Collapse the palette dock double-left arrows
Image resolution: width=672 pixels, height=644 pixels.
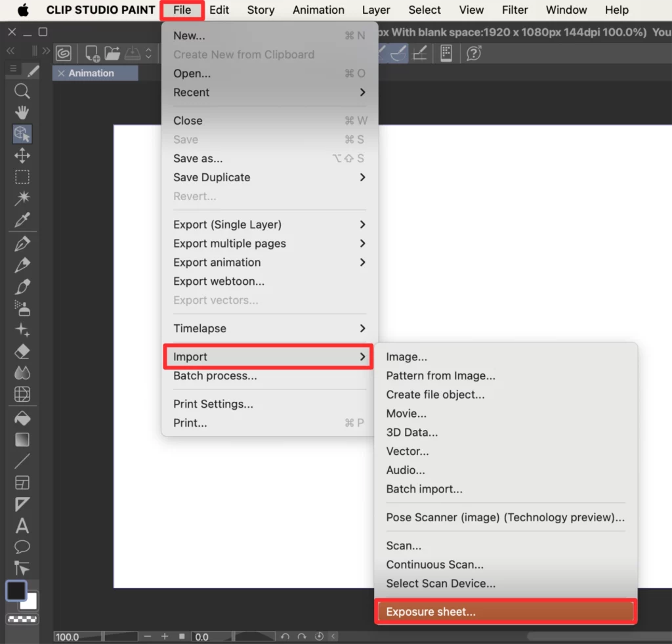click(x=10, y=51)
